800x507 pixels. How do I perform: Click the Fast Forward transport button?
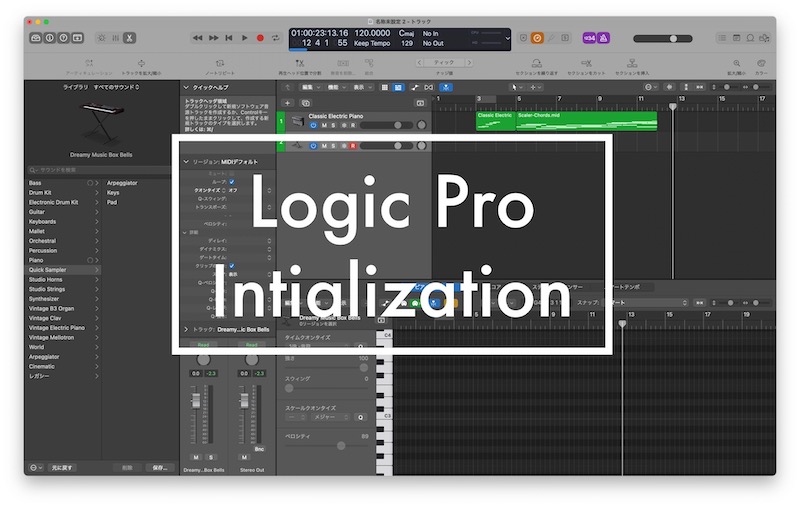(213, 38)
